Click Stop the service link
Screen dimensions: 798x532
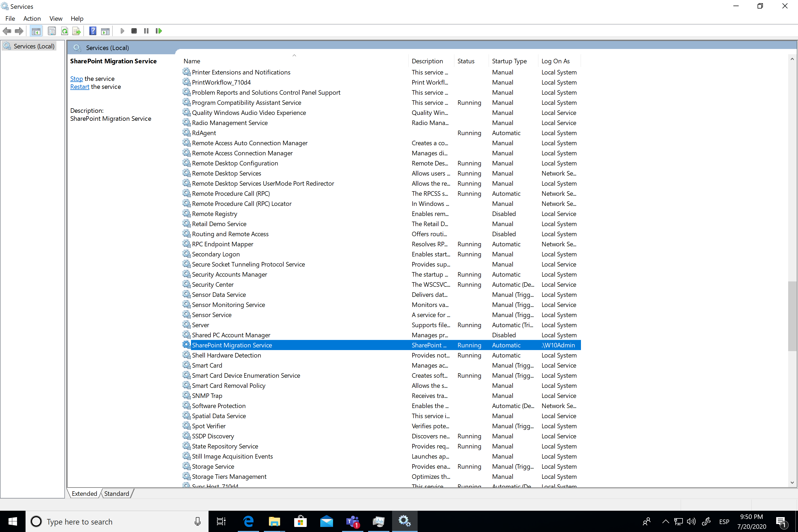click(x=76, y=78)
